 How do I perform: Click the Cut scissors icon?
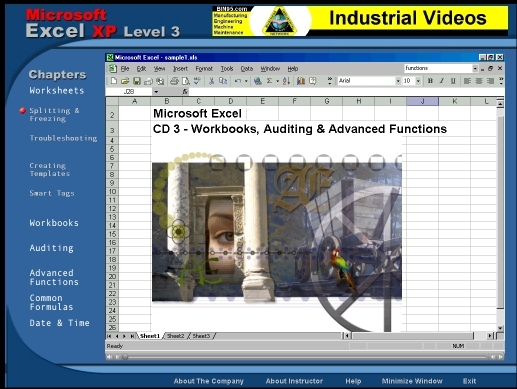click(211, 81)
